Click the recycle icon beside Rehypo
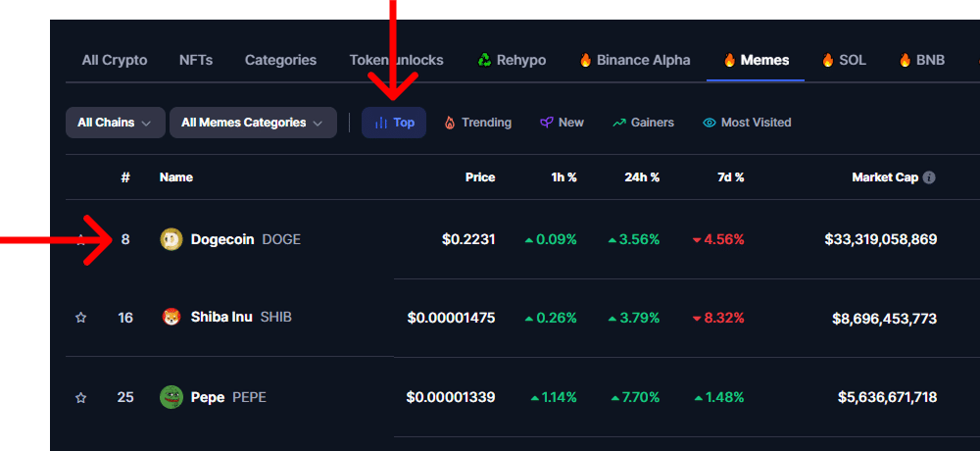The image size is (980, 451). tap(484, 60)
